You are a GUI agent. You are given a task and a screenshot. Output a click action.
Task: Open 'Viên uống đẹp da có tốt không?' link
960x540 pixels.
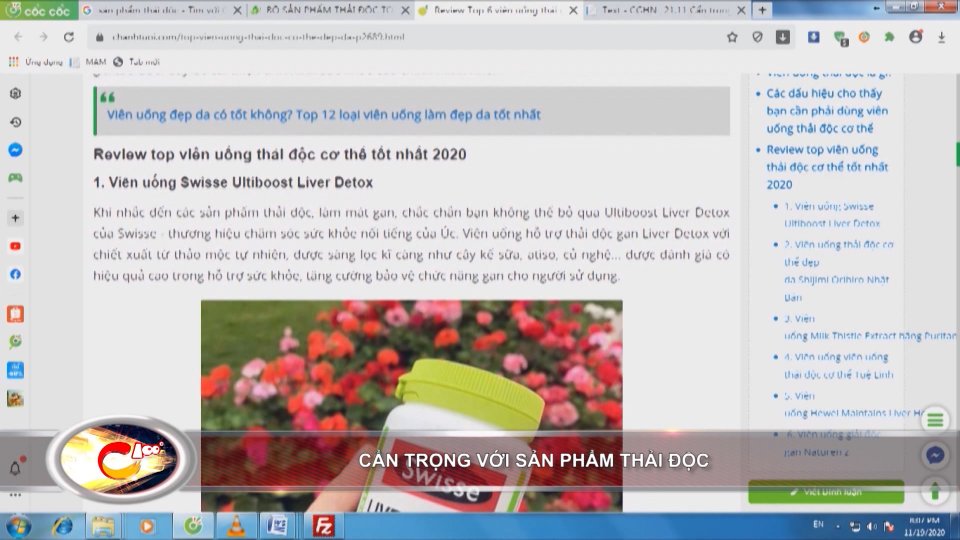click(x=323, y=114)
